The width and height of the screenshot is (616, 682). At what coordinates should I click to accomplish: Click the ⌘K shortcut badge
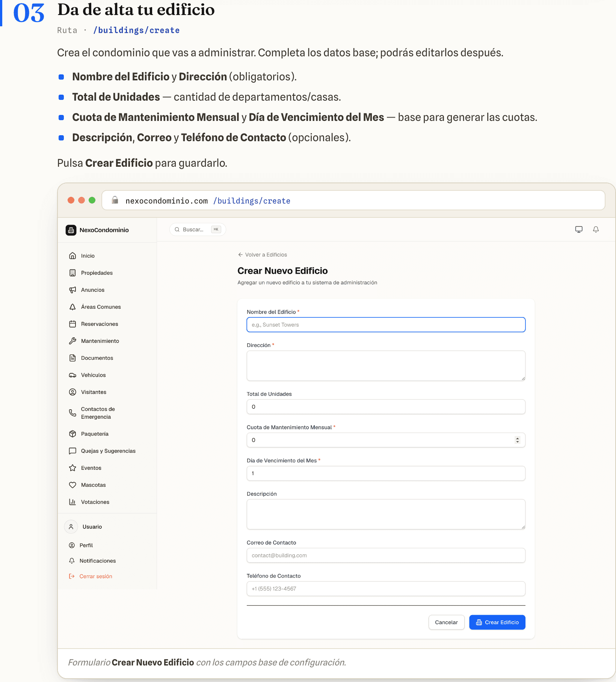(x=216, y=229)
